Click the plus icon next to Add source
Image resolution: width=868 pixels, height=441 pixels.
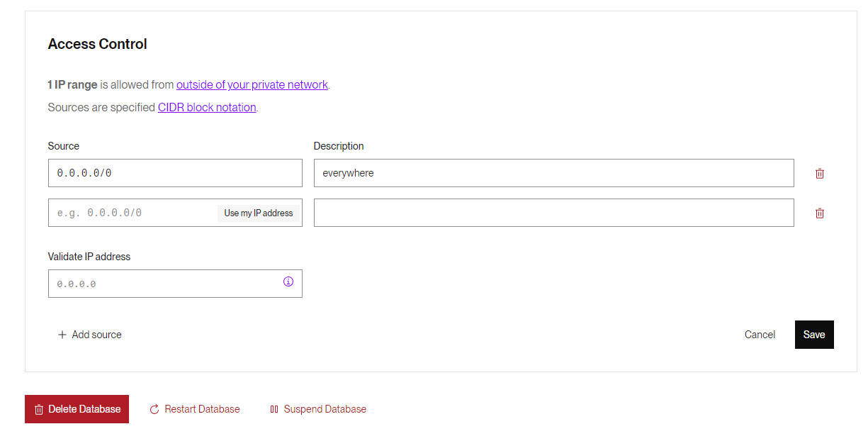62,335
